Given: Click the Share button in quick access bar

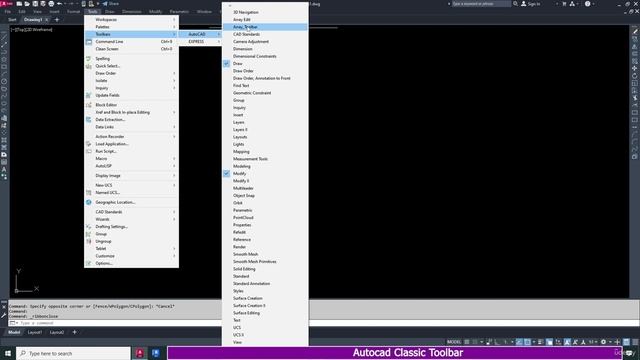Looking at the screenshot, I should [x=111, y=4].
